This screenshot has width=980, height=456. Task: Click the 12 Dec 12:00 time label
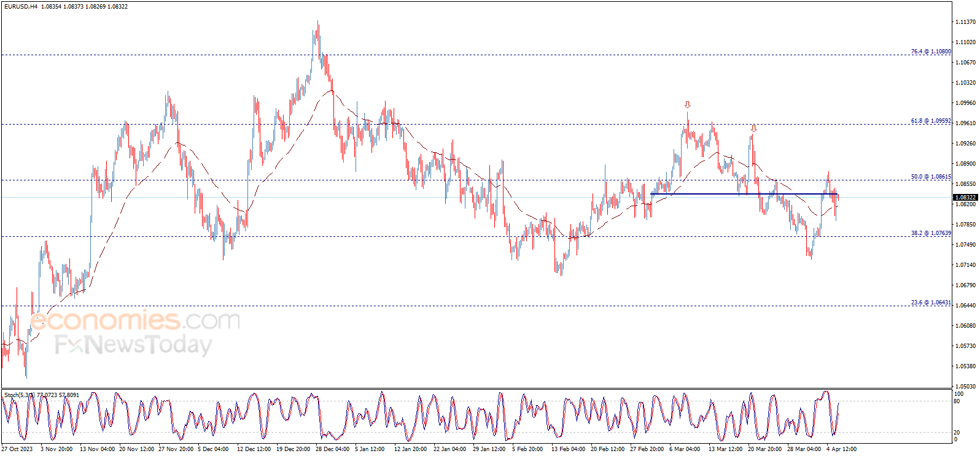tap(254, 449)
